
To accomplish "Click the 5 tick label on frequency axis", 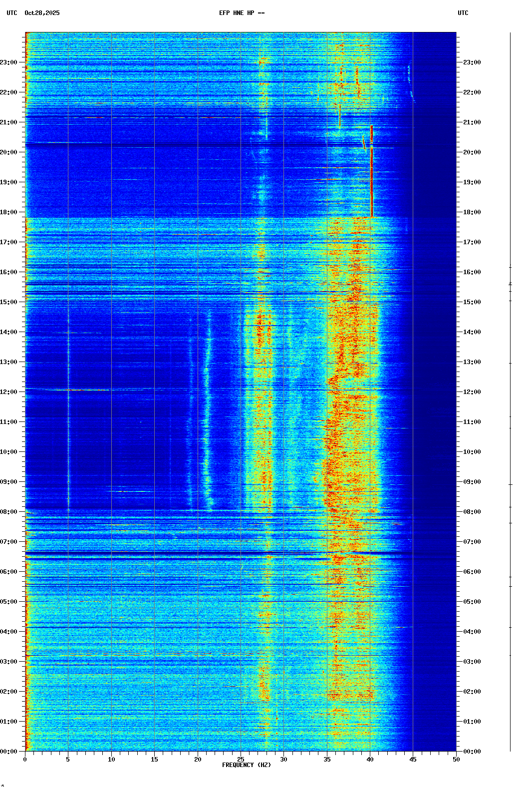I will coord(68,760).
